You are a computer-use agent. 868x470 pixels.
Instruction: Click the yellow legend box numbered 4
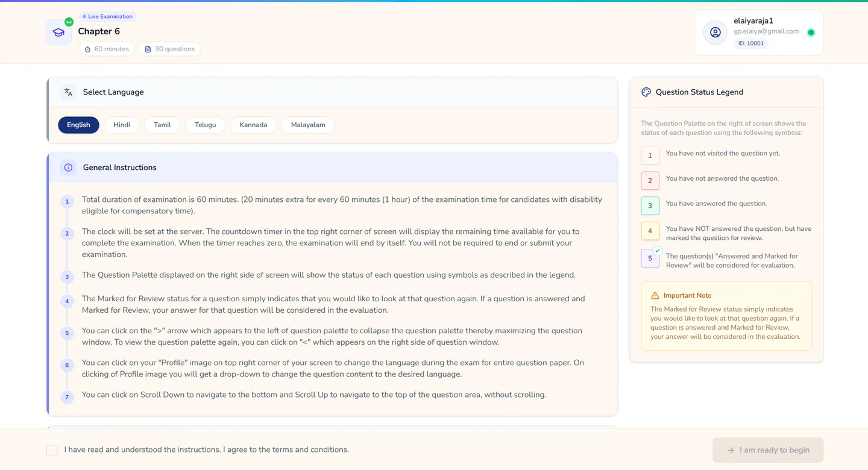(650, 231)
